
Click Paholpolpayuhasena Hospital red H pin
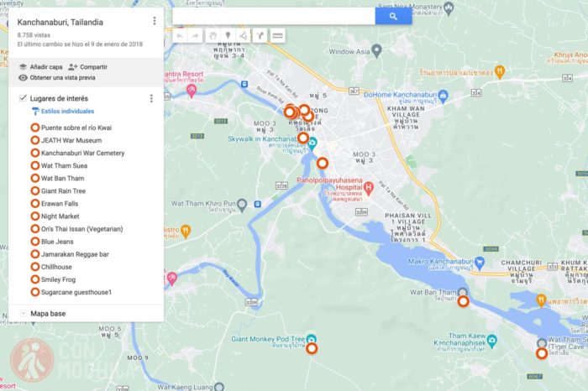[369, 189]
